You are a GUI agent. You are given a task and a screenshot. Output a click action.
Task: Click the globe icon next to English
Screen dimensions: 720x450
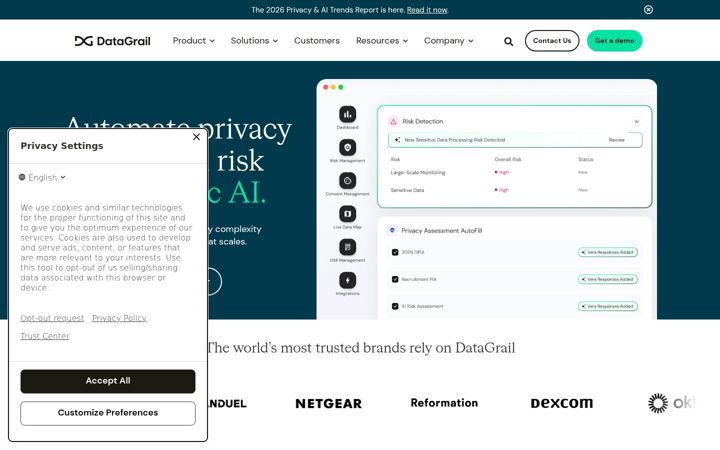[x=22, y=177]
